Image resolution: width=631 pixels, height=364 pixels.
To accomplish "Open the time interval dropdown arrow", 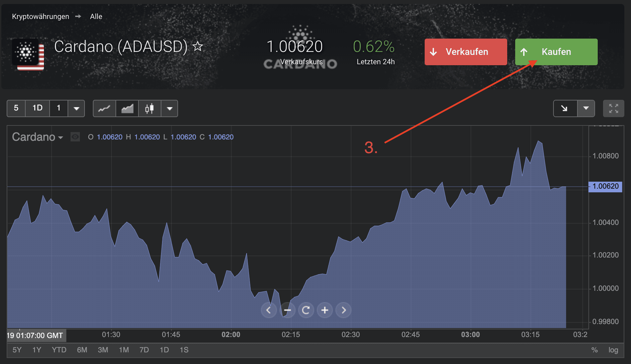I will [x=76, y=108].
